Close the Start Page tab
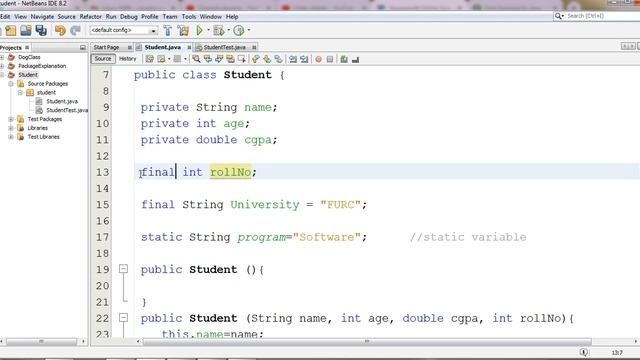The height and width of the screenshot is (360, 640). (129, 47)
